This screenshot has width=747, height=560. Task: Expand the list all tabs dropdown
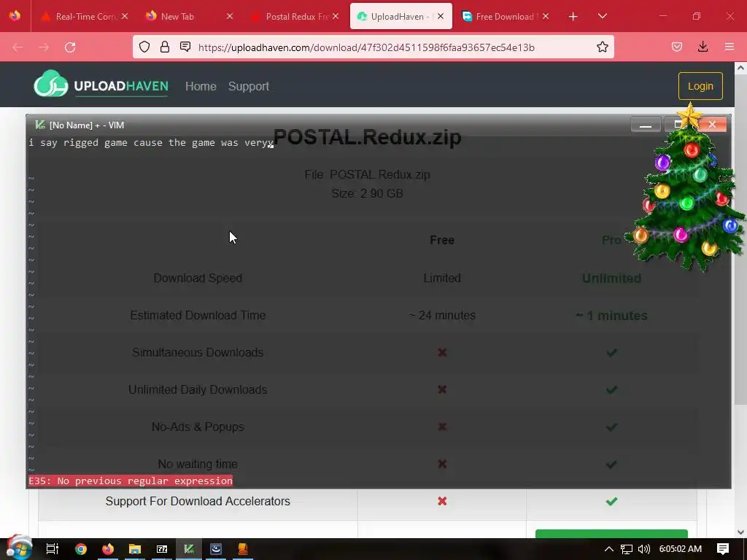click(602, 16)
